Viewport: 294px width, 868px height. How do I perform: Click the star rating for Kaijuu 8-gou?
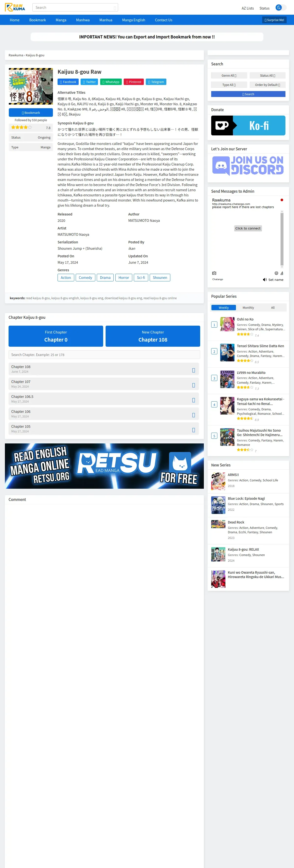(x=22, y=127)
